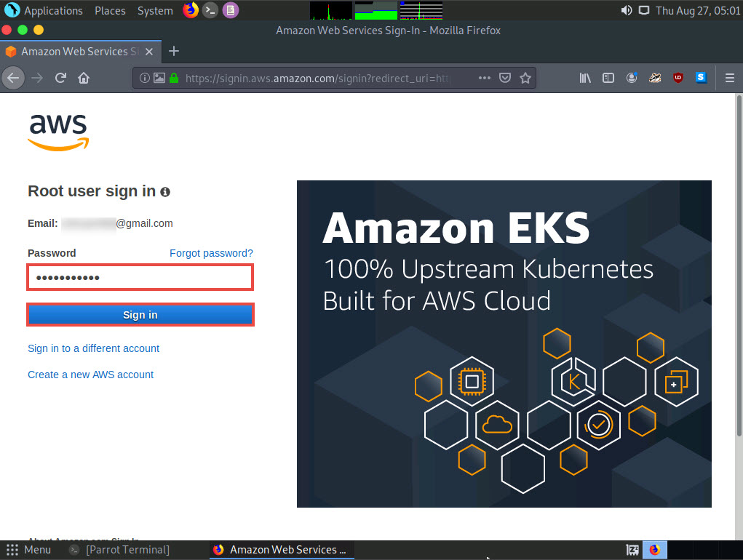Viewport: 743px width, 560px height.
Task: Click the Reload page icon
Action: (x=61, y=78)
